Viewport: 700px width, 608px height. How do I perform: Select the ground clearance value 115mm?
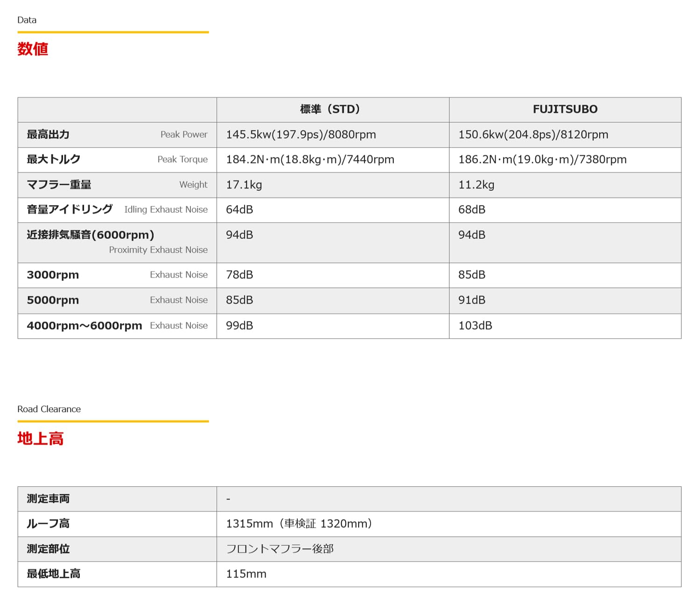click(x=246, y=574)
